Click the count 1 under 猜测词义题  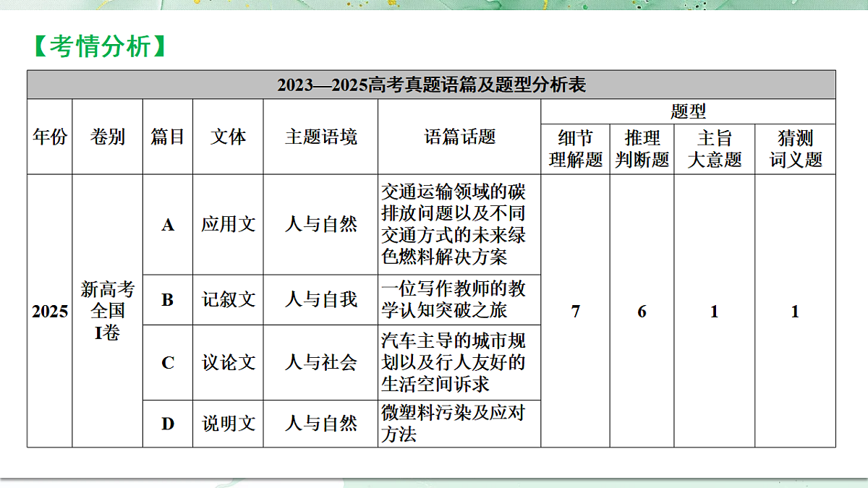[x=796, y=312]
